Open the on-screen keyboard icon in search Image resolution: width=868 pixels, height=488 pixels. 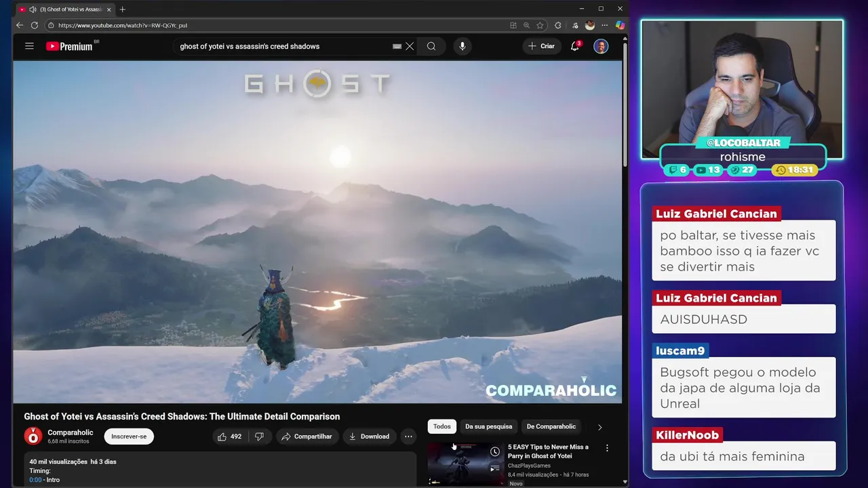397,46
